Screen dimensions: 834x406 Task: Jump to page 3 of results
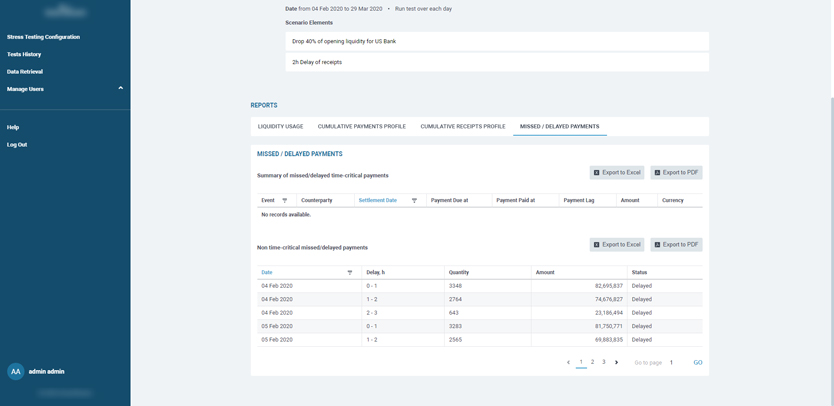604,362
